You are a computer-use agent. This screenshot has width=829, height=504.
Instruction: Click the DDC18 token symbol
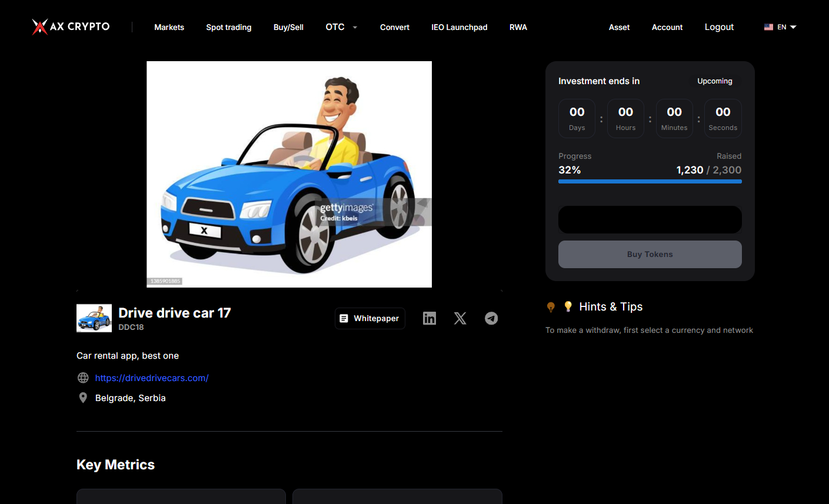[x=131, y=327]
